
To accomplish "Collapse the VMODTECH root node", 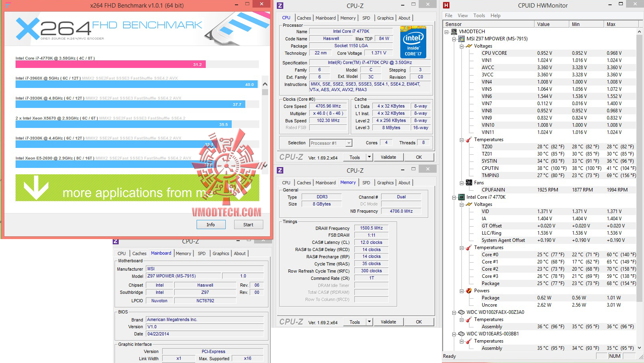I will [447, 32].
